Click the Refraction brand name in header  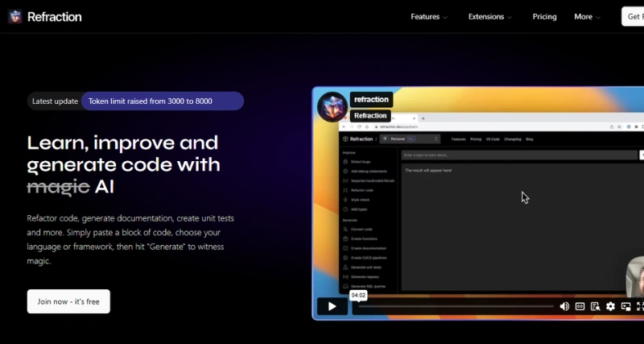[x=54, y=17]
